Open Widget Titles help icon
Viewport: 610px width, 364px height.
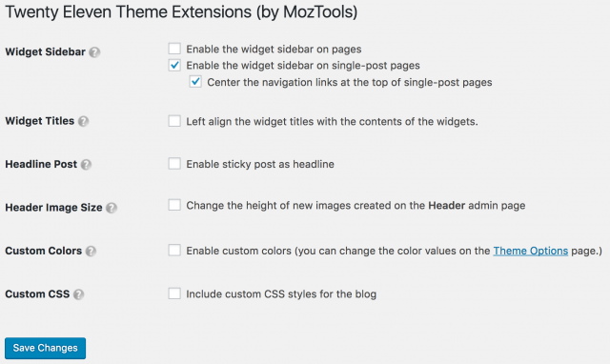(83, 121)
